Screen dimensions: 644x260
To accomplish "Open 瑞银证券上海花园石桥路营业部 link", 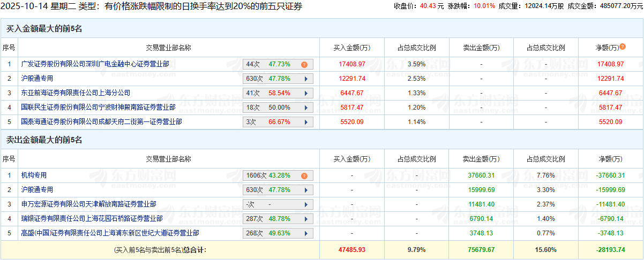I will click(x=92, y=219).
